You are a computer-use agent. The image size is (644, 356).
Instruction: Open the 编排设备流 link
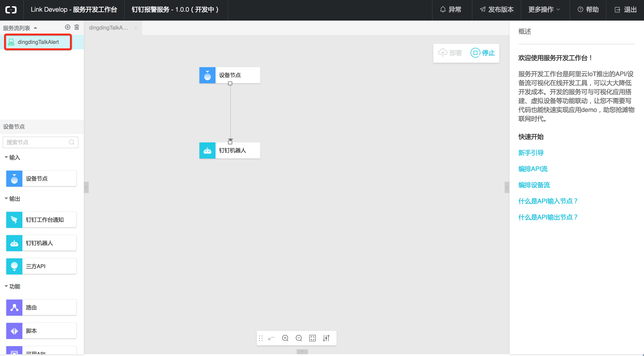point(534,185)
